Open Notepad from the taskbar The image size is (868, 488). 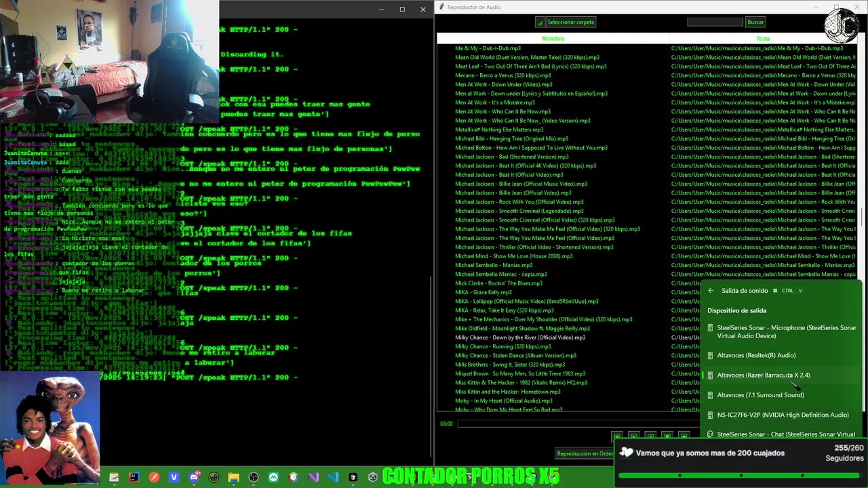click(x=114, y=477)
